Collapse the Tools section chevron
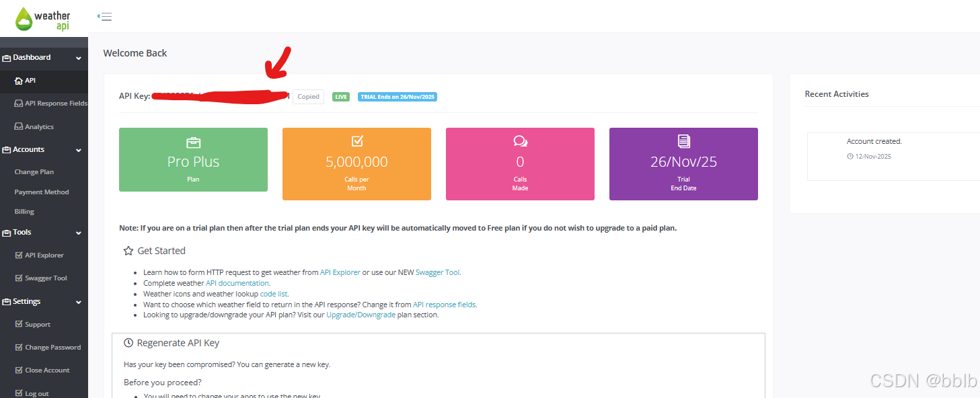 click(79, 233)
